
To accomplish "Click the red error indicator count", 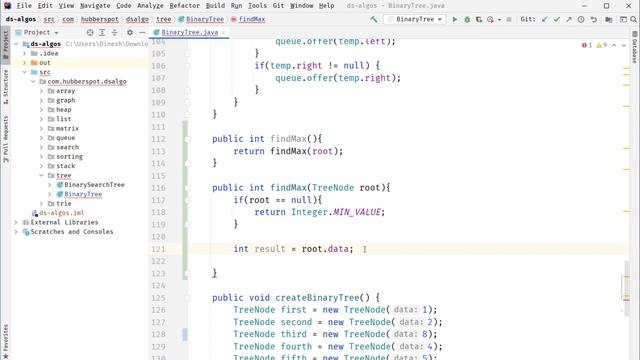I will click(587, 45).
